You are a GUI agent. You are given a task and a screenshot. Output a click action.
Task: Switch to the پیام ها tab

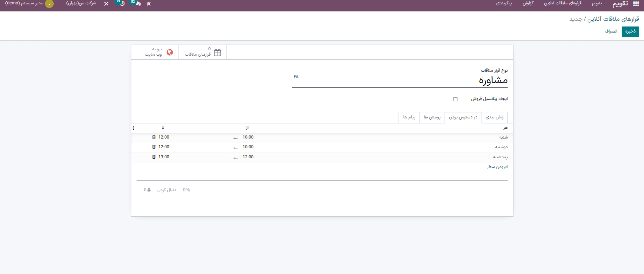[x=409, y=117]
